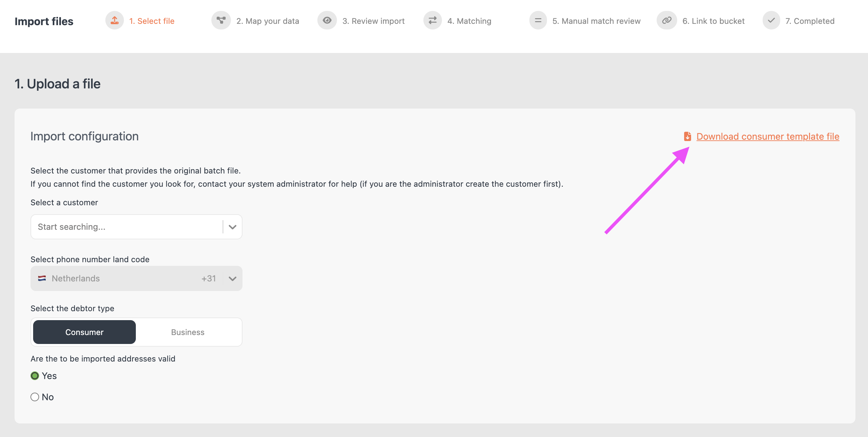Viewport: 868px width, 437px height.
Task: Click the text 'Select the customer that provides the original batch file.'
Action: click(x=136, y=171)
